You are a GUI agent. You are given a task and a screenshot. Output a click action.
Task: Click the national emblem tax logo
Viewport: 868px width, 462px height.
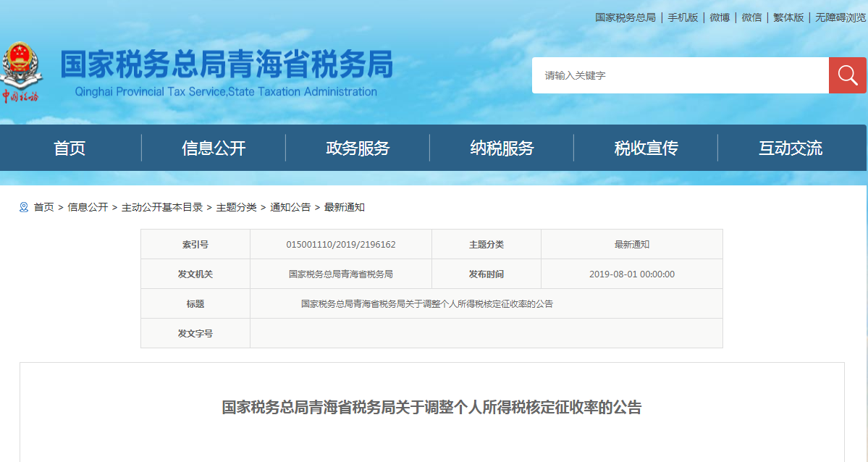pos(21,72)
